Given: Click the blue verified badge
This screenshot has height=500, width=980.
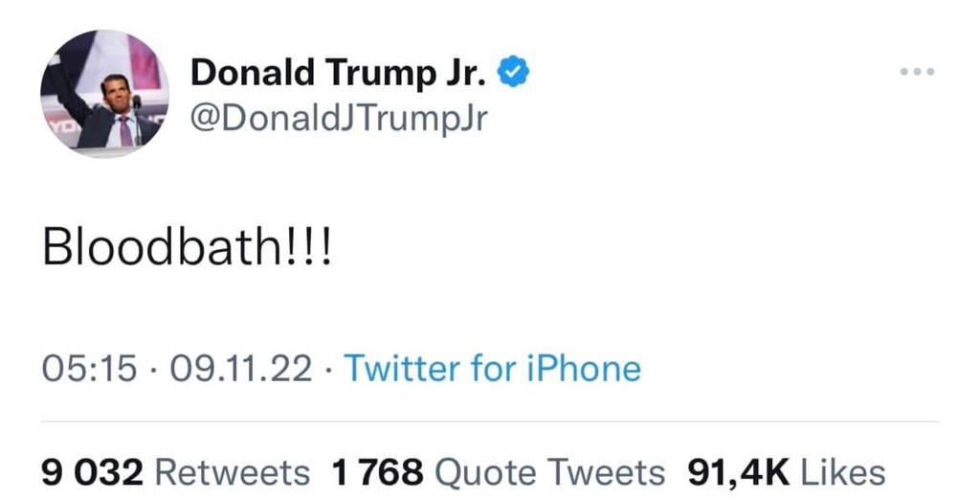Looking at the screenshot, I should [516, 71].
